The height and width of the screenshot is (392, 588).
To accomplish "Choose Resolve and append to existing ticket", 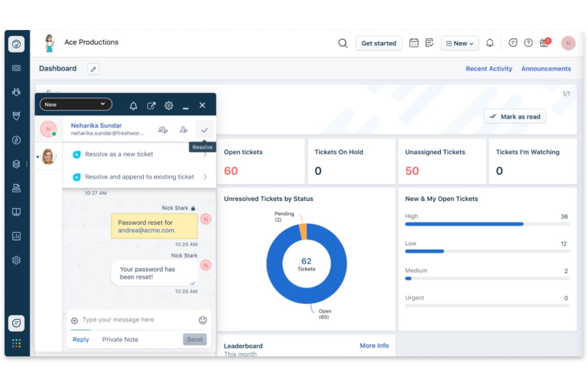I will (x=139, y=177).
